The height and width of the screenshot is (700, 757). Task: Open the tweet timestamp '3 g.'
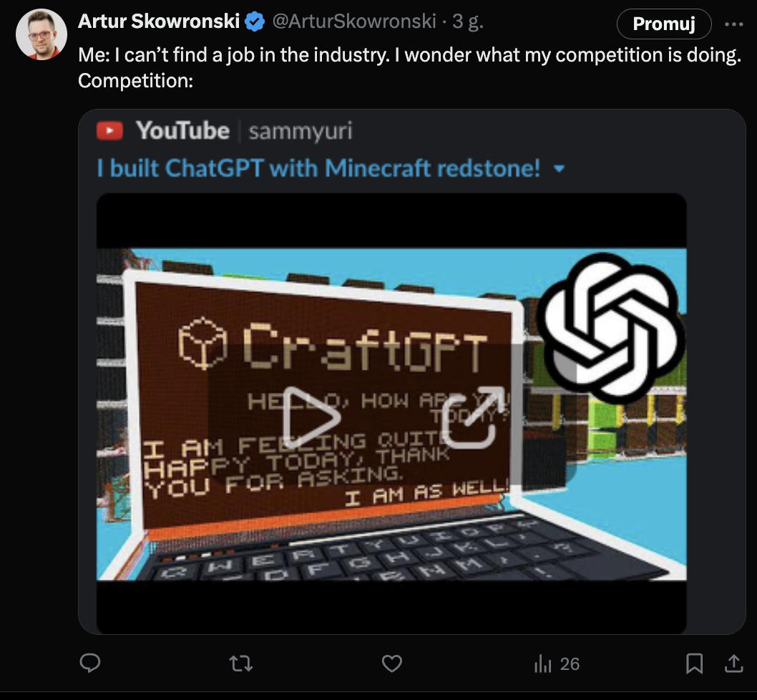[468, 22]
